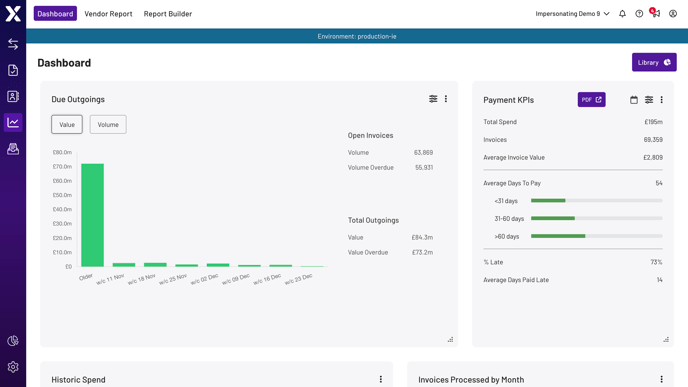Screen dimensions: 688x387
Task: Open the inbox stamp sidebar icon
Action: click(13, 149)
